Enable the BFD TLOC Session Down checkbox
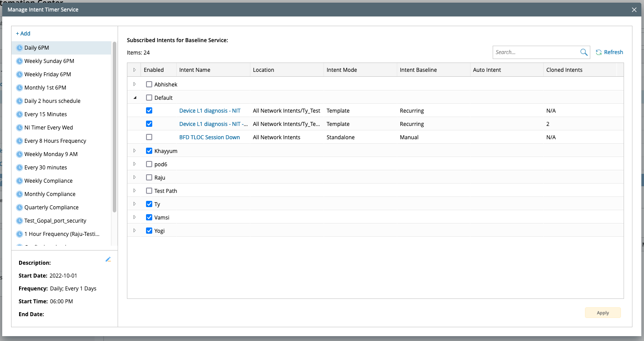Screen dimensions: 644x341 [149, 137]
